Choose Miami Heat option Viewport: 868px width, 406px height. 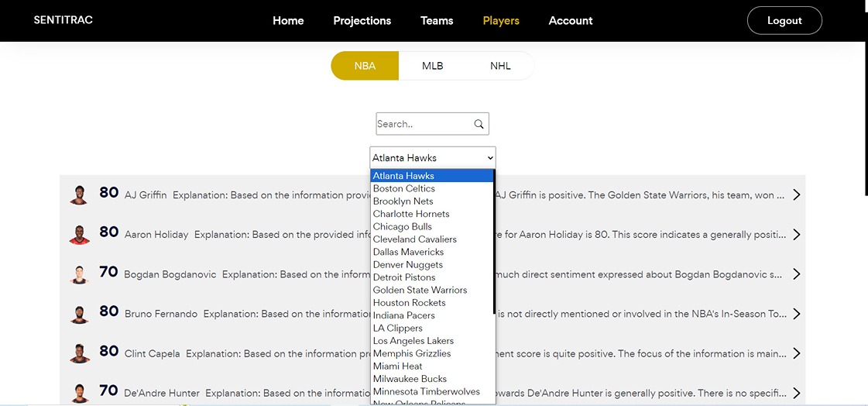pyautogui.click(x=432, y=366)
